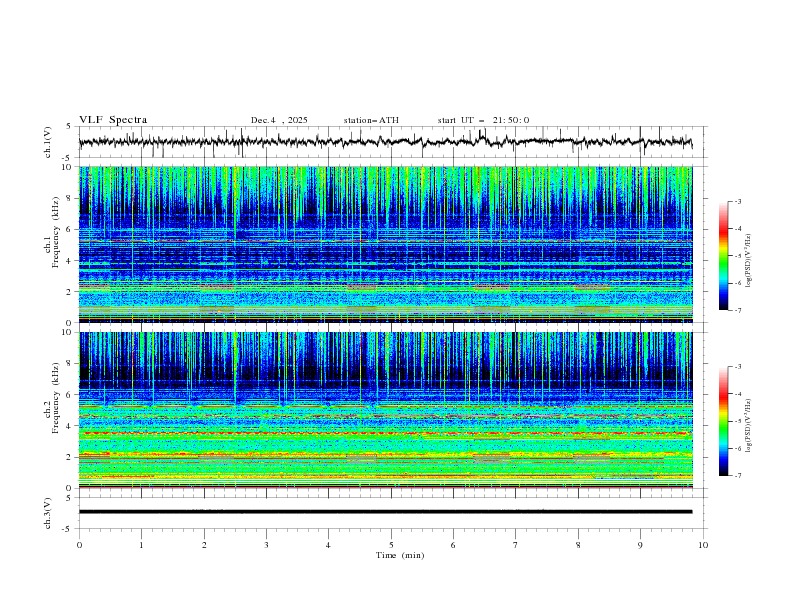792x612 pixels.
Task: Click the ch.2 PSD color scale bar
Action: tap(723, 421)
